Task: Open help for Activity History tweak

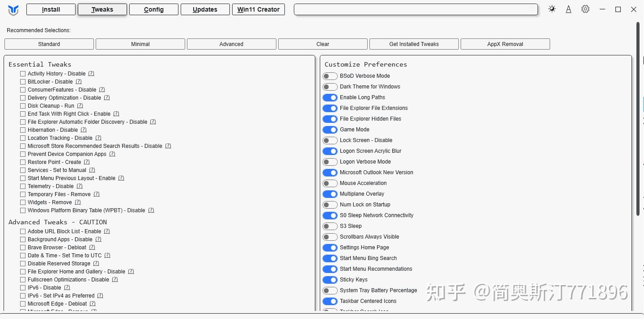Action: [x=91, y=74]
